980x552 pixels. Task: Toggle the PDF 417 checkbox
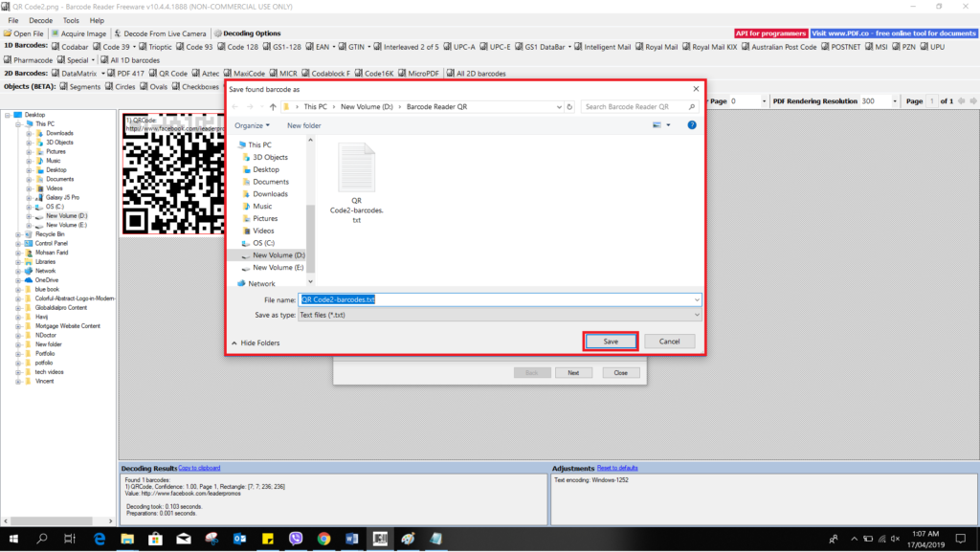click(x=112, y=73)
